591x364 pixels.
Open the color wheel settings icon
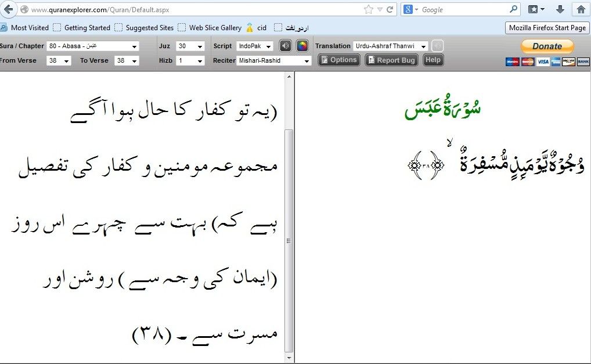[x=302, y=46]
